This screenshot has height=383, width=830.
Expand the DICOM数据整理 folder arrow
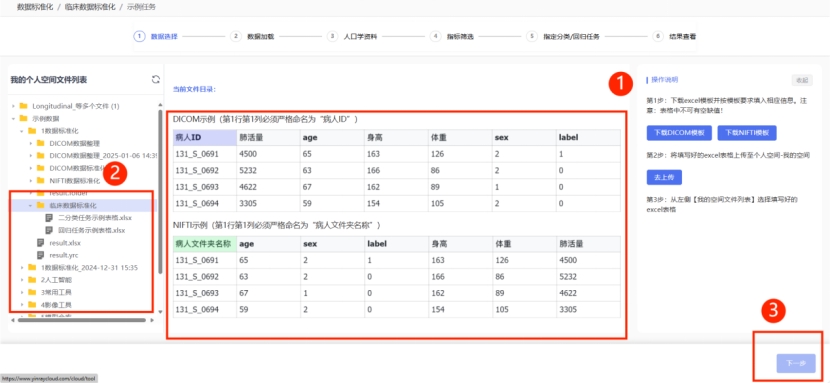pos(31,143)
